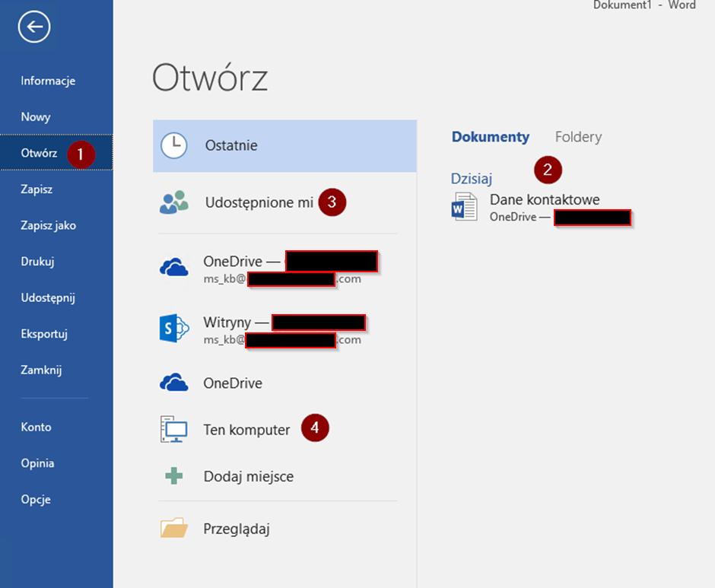Switch to the Foldery tab
Image resolution: width=715 pixels, height=588 pixels.
578,137
